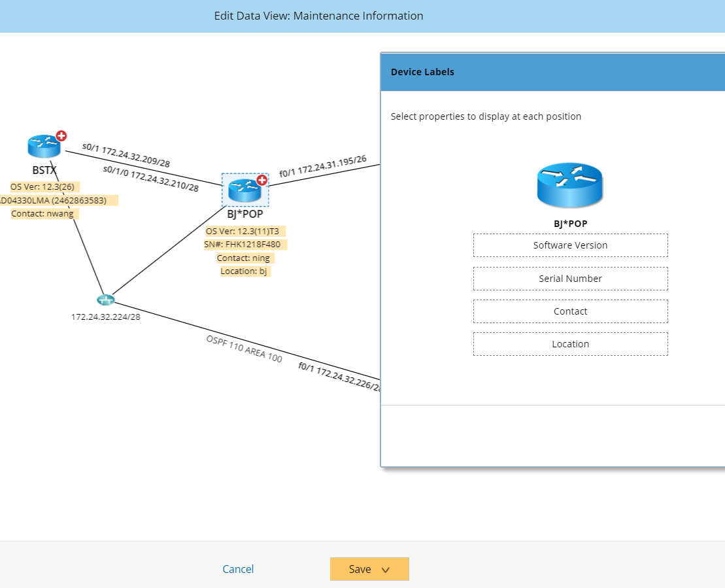Click the red alert badge on BJ*POP router
725x588 pixels.
[261, 181]
